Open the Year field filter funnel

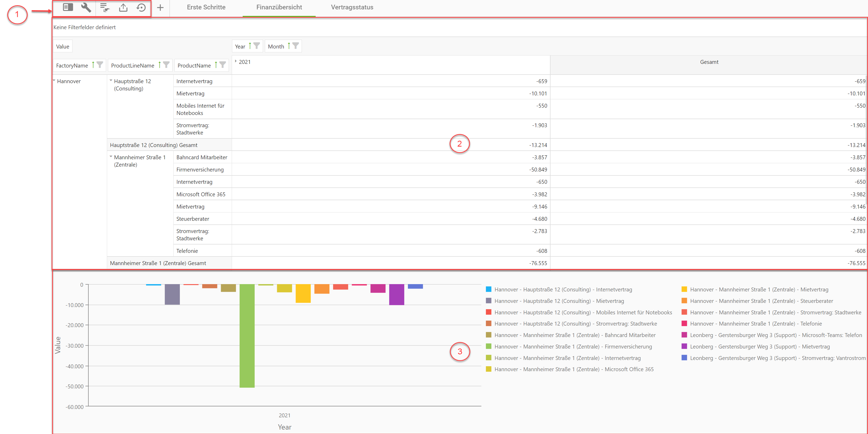pos(257,46)
